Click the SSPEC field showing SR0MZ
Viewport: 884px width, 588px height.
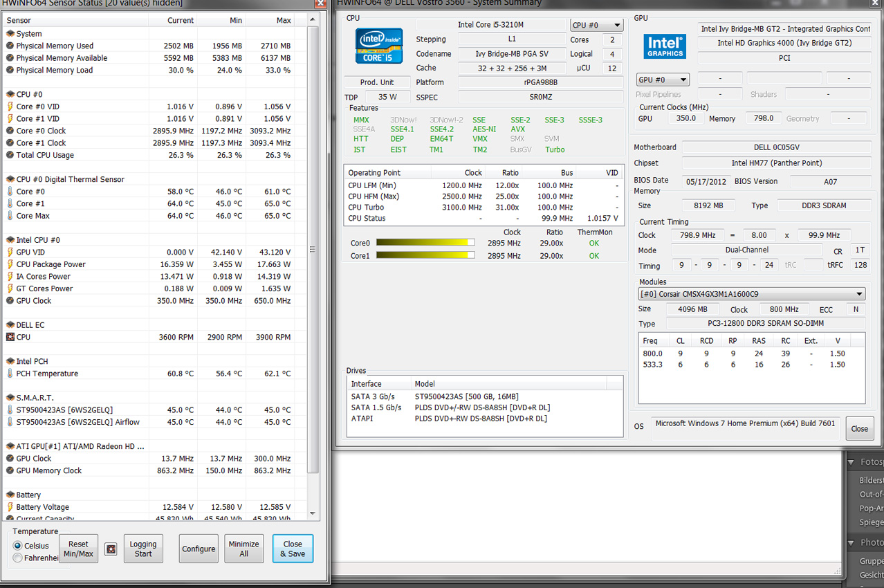click(541, 98)
